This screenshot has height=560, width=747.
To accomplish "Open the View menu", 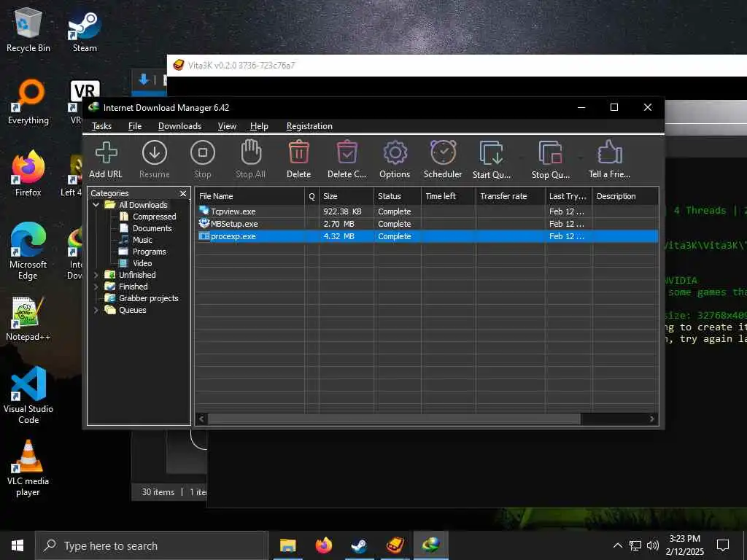I will pyautogui.click(x=227, y=126).
